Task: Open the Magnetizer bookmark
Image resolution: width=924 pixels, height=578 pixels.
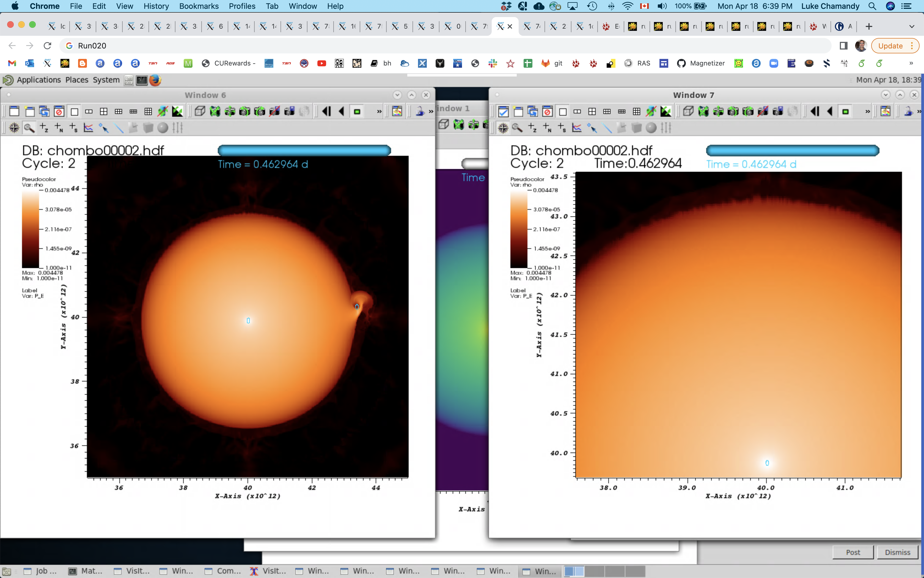Action: tap(701, 64)
